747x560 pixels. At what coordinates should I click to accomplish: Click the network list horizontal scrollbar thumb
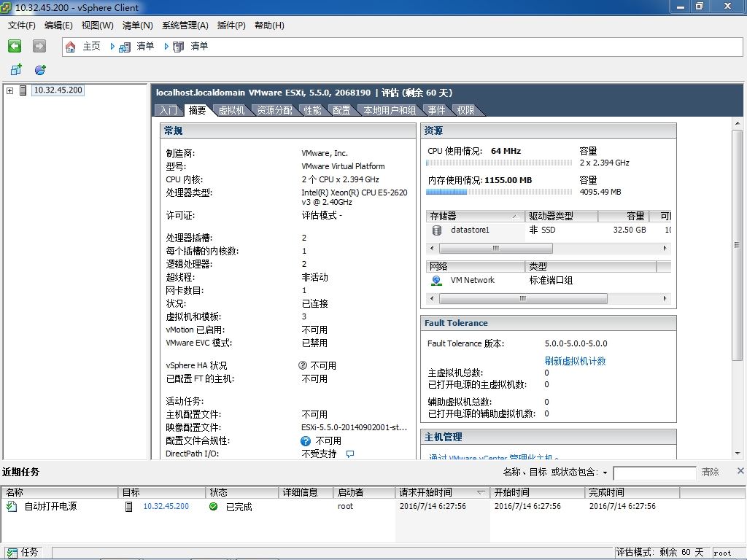523,298
